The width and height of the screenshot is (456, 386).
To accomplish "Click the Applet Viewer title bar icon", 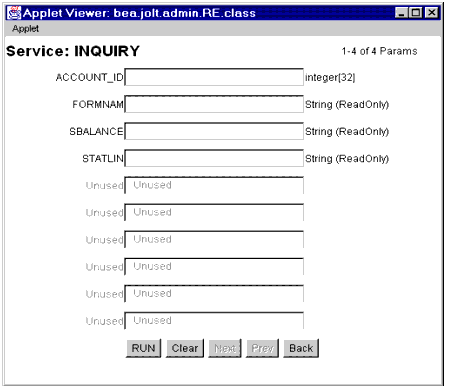I will point(14,13).
